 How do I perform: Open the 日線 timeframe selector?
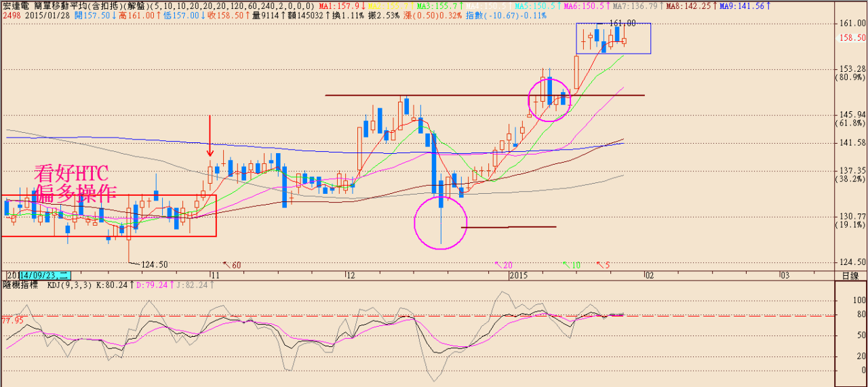click(849, 276)
